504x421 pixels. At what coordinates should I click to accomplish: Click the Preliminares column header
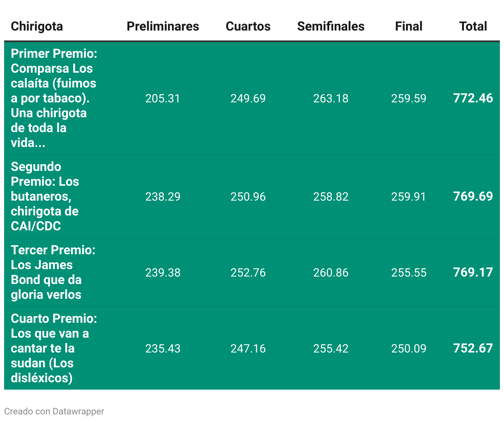click(163, 26)
